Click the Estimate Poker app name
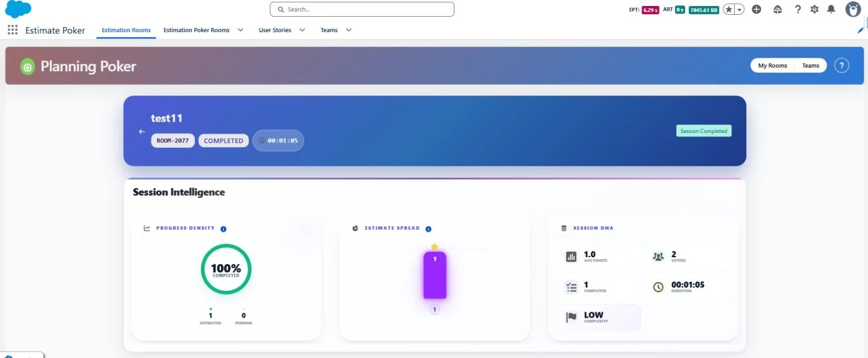Image resolution: width=868 pixels, height=358 pixels. 55,30
